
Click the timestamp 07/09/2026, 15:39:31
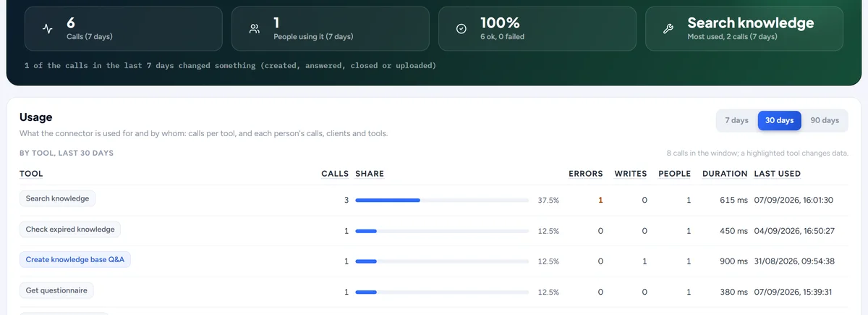point(793,292)
